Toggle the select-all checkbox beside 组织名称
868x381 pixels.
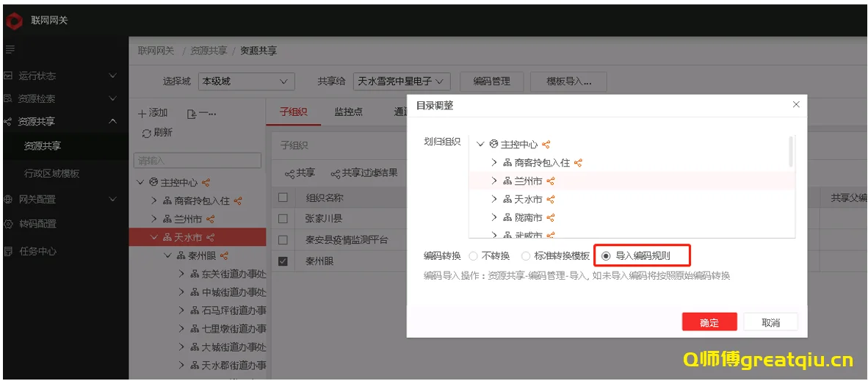(x=283, y=197)
